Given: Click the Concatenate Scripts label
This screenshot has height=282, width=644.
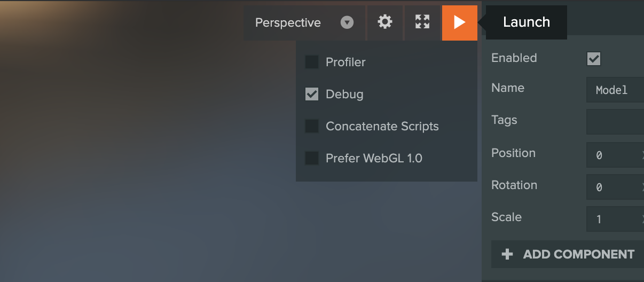Looking at the screenshot, I should (x=382, y=126).
